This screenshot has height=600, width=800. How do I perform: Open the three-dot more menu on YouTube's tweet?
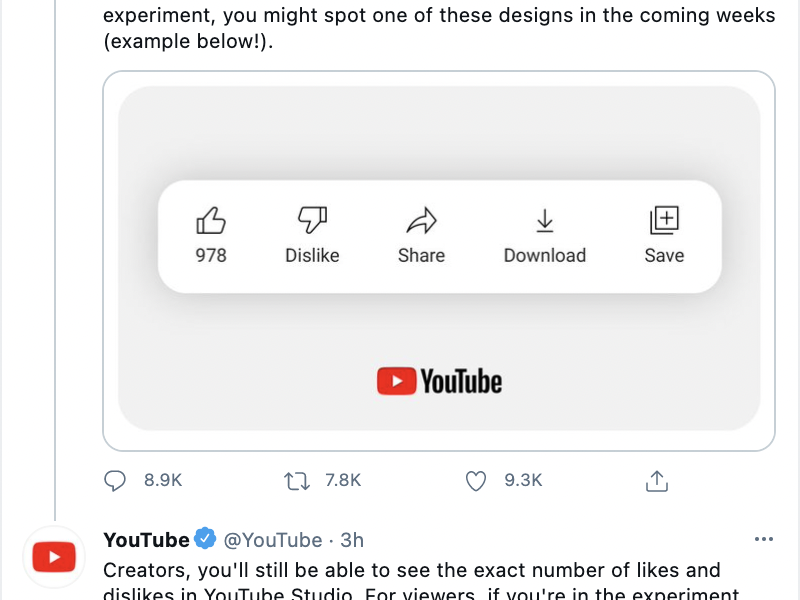tap(764, 539)
